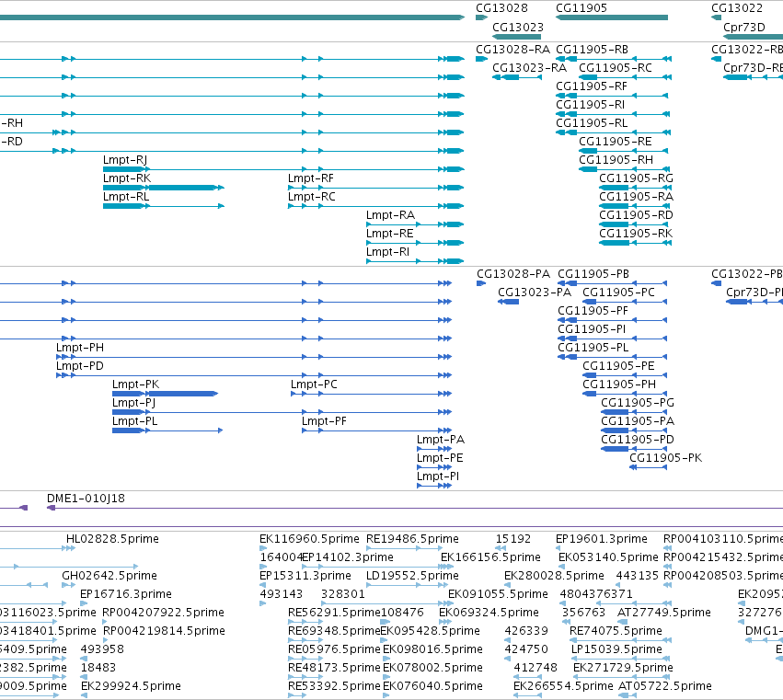Image resolution: width=783 pixels, height=700 pixels.
Task: Click the GH02642.5prime EST
Action: pos(69,585)
